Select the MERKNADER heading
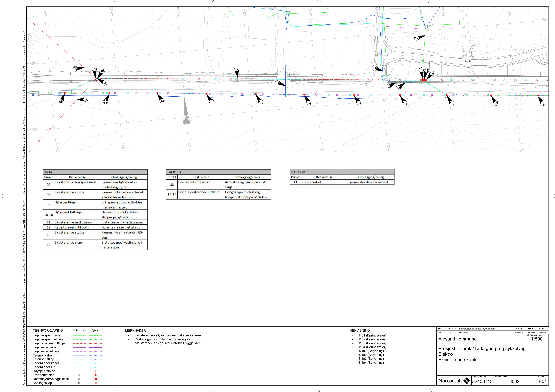This screenshot has width=555, height=392. [135, 330]
